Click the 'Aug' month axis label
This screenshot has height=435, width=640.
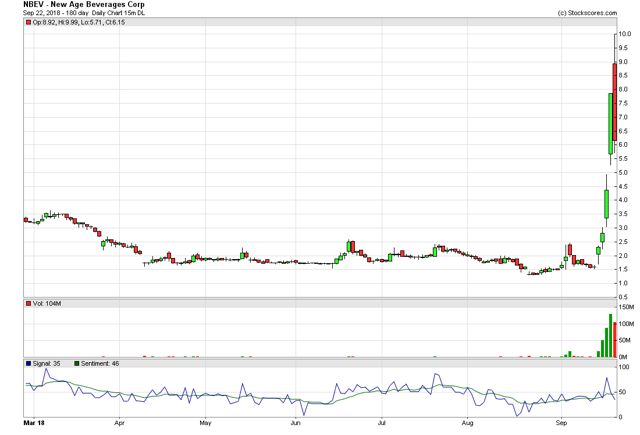click(x=467, y=423)
